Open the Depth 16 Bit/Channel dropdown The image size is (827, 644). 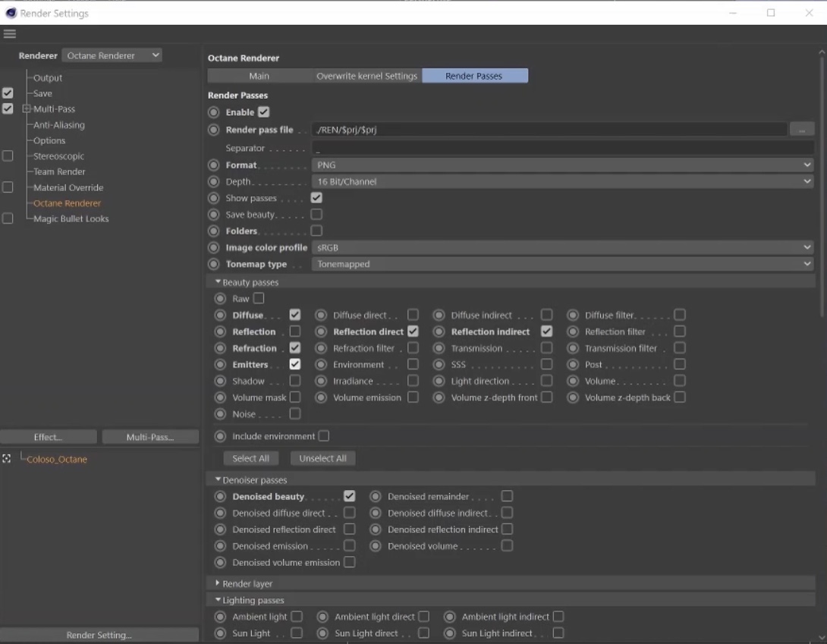click(563, 181)
